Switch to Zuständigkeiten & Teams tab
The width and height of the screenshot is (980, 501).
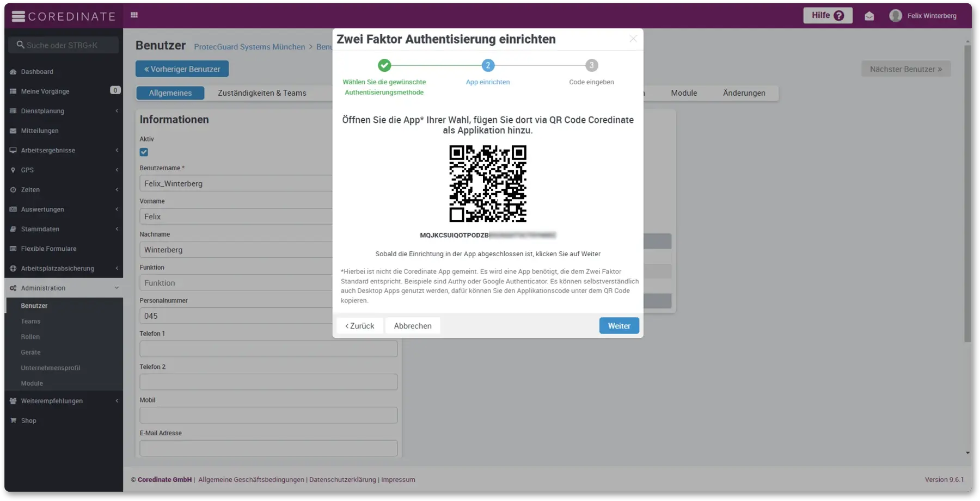(262, 93)
